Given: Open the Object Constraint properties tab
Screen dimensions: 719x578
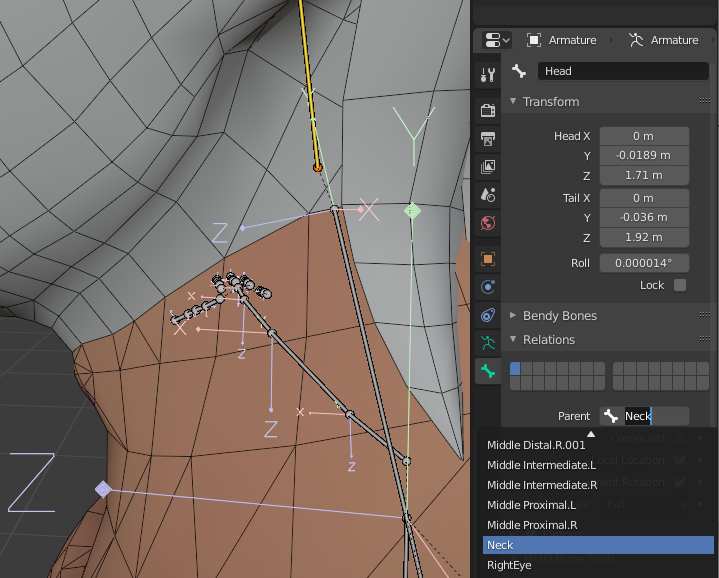Looking at the screenshot, I should [488, 316].
